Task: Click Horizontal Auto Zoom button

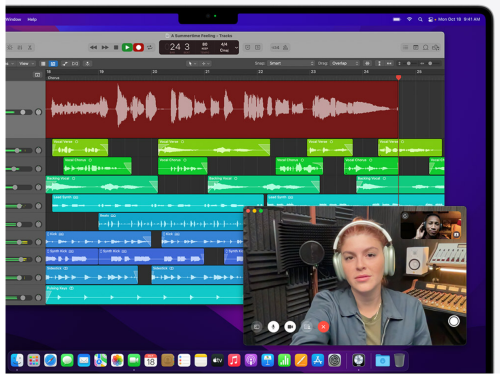Action: tap(389, 63)
